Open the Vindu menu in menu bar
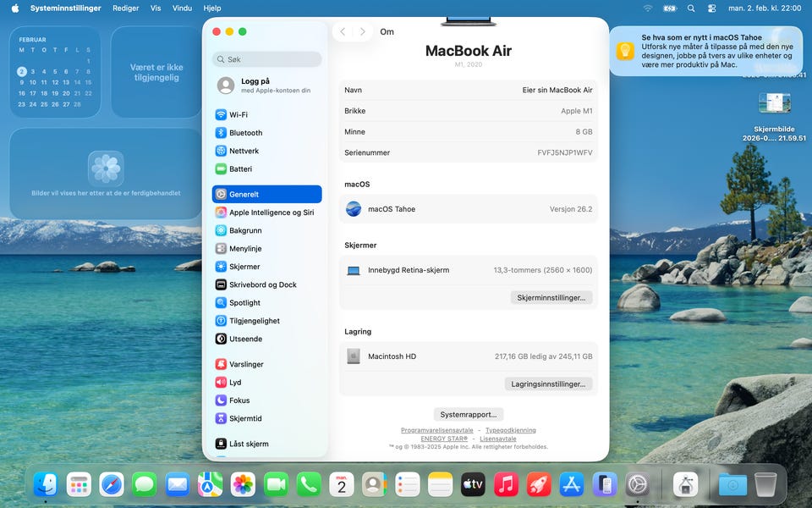This screenshot has width=812, height=508. click(x=182, y=8)
